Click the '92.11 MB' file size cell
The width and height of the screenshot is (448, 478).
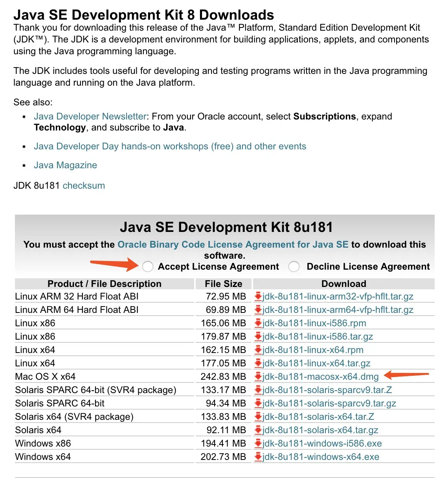tap(223, 430)
